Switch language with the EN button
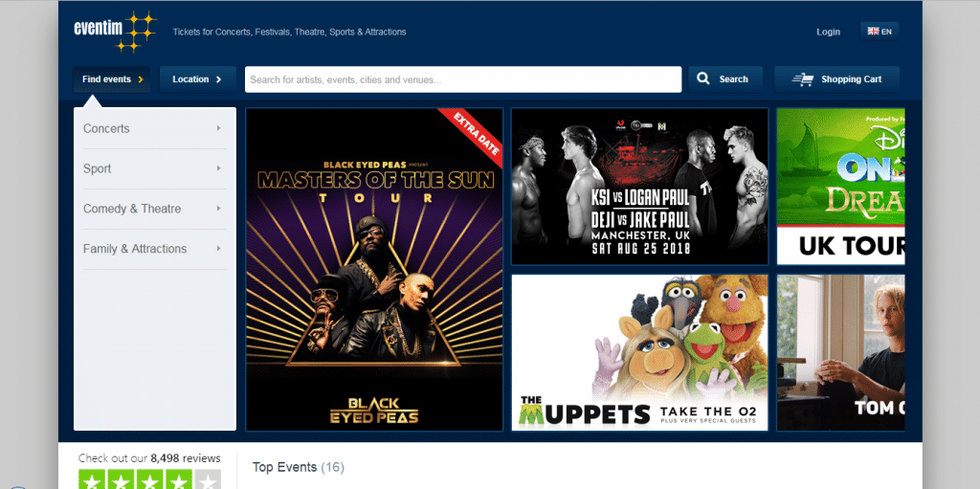980x489 pixels. (x=880, y=32)
